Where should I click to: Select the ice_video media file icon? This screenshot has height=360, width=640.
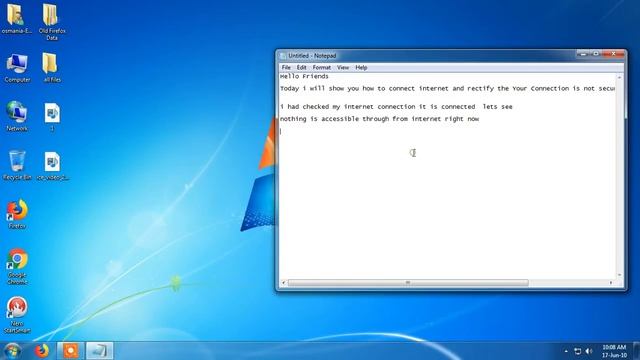point(52,165)
